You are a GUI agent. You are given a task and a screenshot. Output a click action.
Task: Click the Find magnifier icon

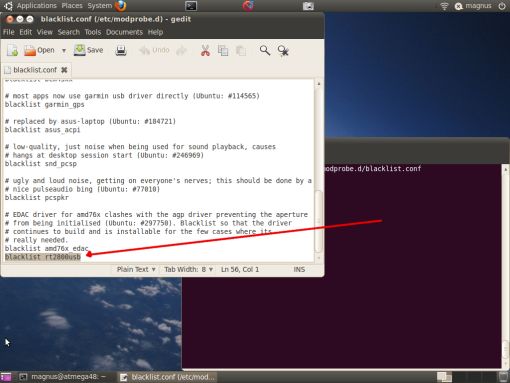click(265, 50)
